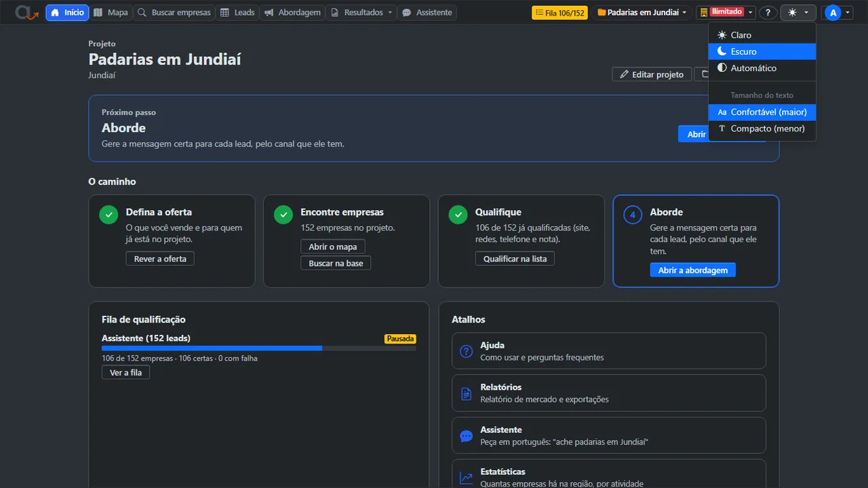Open the Leads table page
Screen dimensions: 868x488
tap(237, 12)
